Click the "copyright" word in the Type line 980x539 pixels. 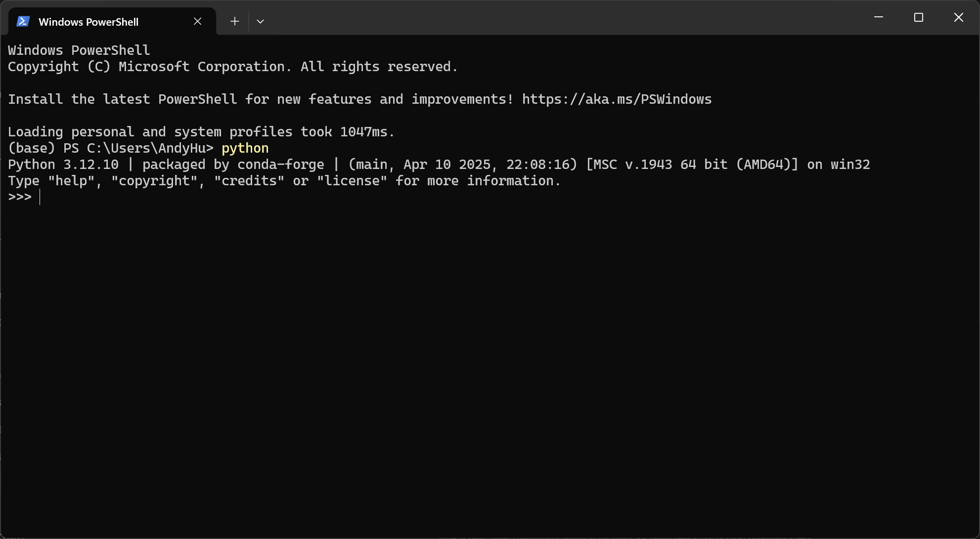click(154, 181)
